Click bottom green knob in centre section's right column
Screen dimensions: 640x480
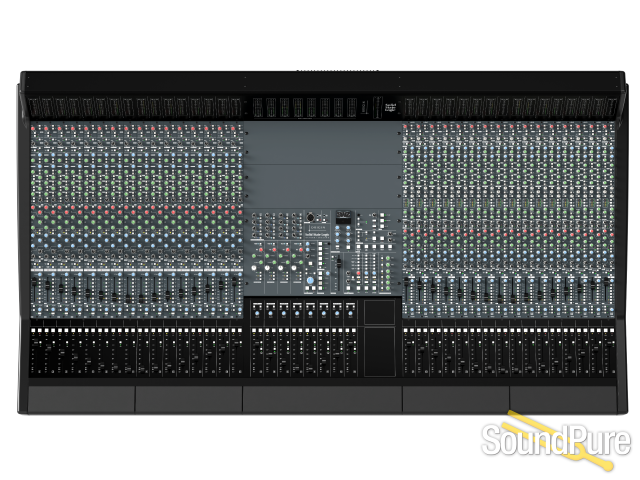388,288
